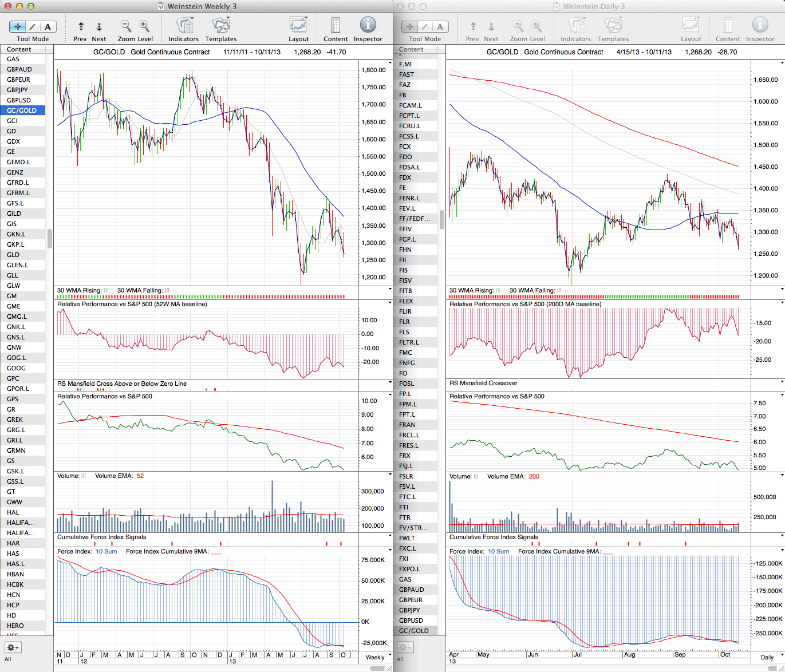This screenshot has height=672, width=785.
Task: Open the Daily timeframe dropdown
Action: (770, 657)
